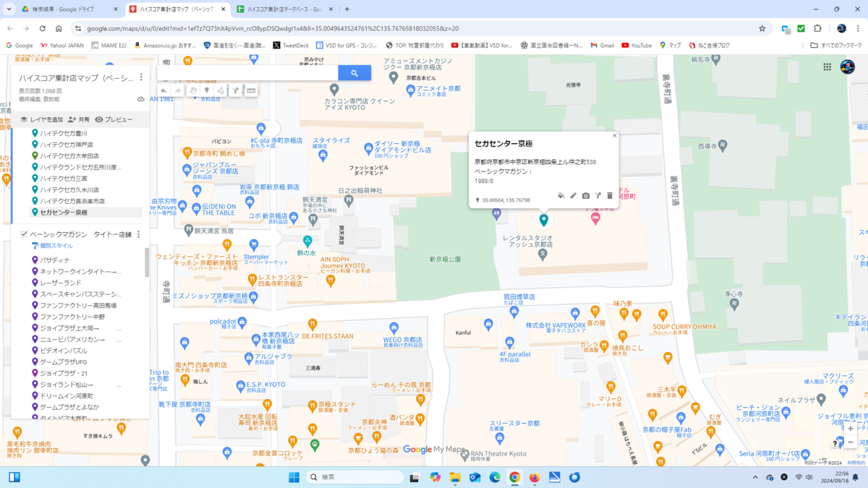
Task: Select the measure distance ruler tool
Action: point(251,91)
